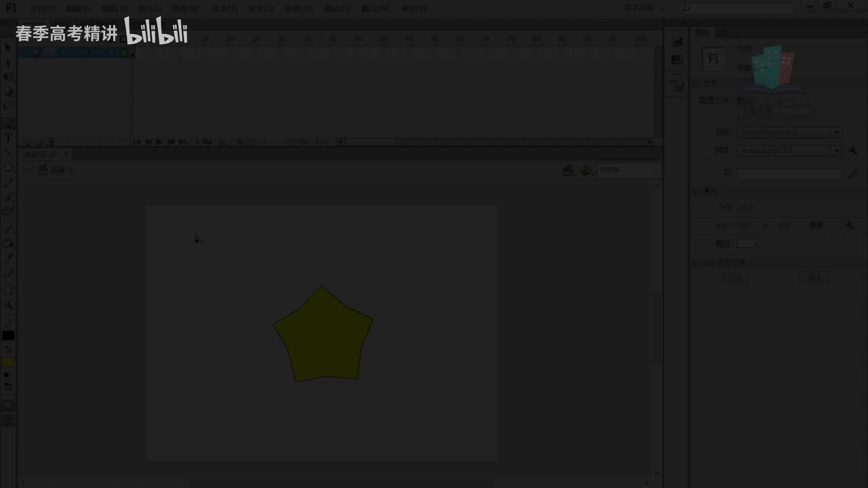Open the script ActionScript dropdown
Viewport: 868px width, 488px height.
click(789, 150)
